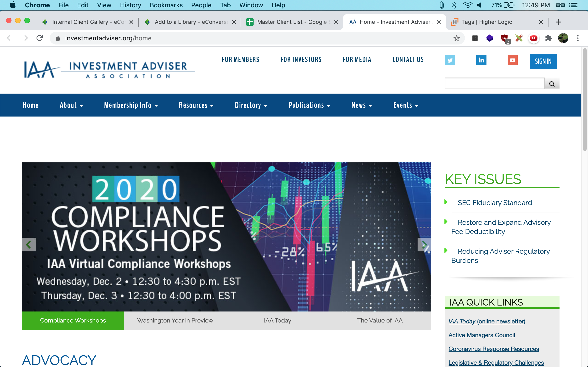Open Chrome extensions puzzle icon
Screen dimensions: 588x367
(548, 38)
